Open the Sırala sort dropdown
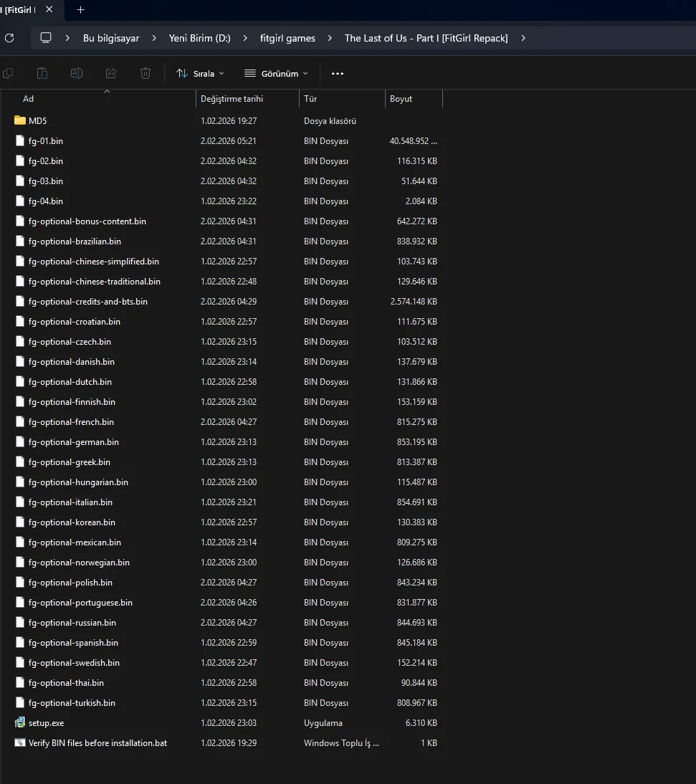 point(201,74)
